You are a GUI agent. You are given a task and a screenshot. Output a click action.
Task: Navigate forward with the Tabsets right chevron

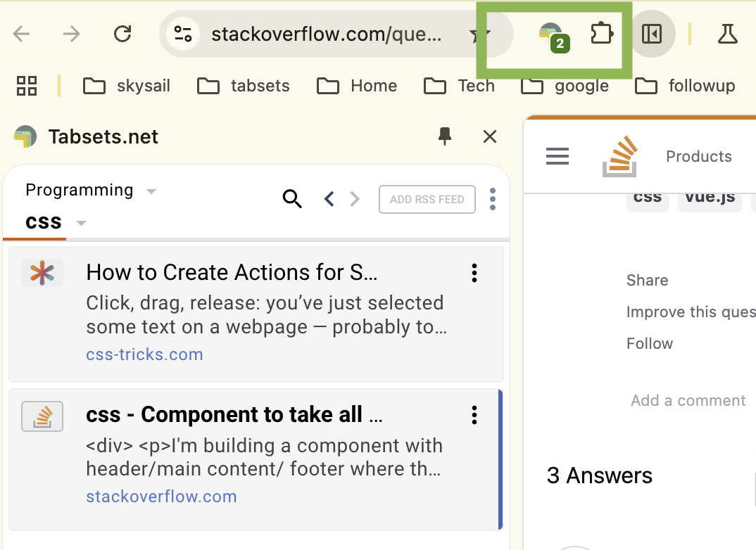tap(355, 199)
